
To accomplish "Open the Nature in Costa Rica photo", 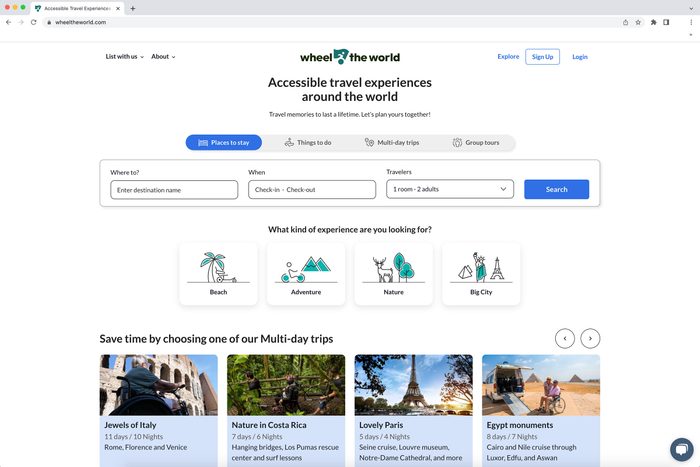I will tap(286, 385).
